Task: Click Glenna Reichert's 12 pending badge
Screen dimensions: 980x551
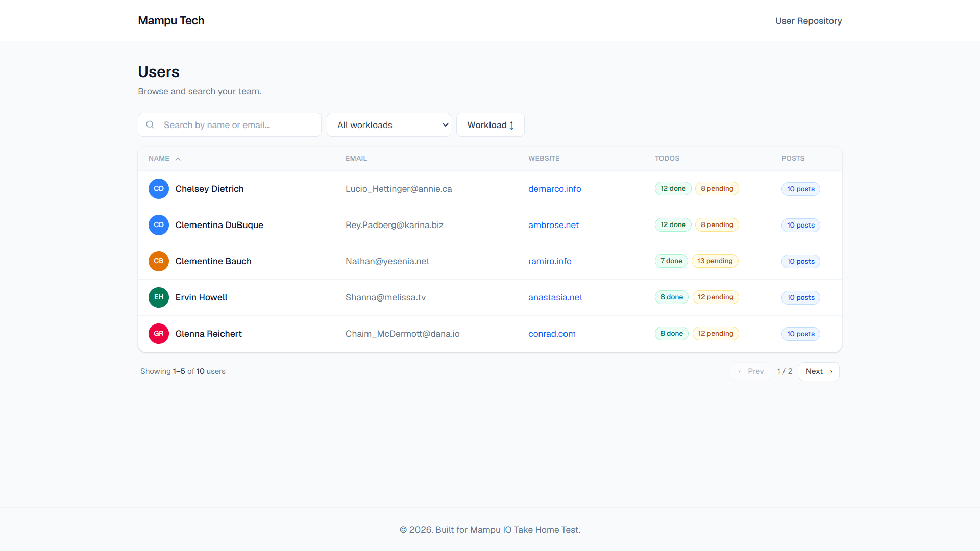Action: [715, 334]
